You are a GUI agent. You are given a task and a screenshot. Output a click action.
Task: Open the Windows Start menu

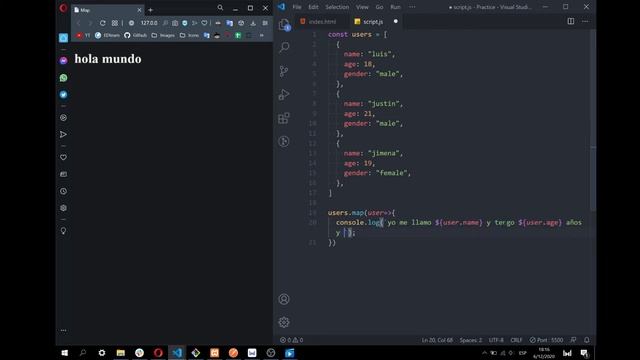point(64,353)
